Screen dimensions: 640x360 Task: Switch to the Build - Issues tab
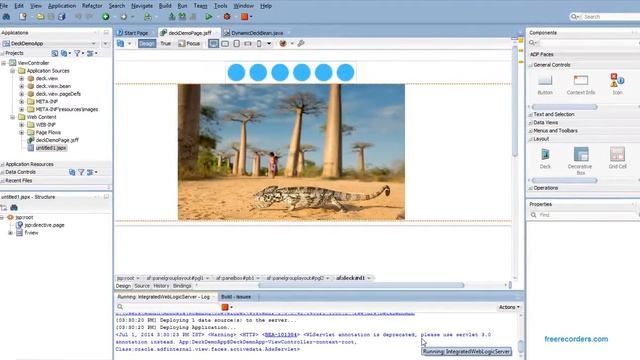click(236, 297)
